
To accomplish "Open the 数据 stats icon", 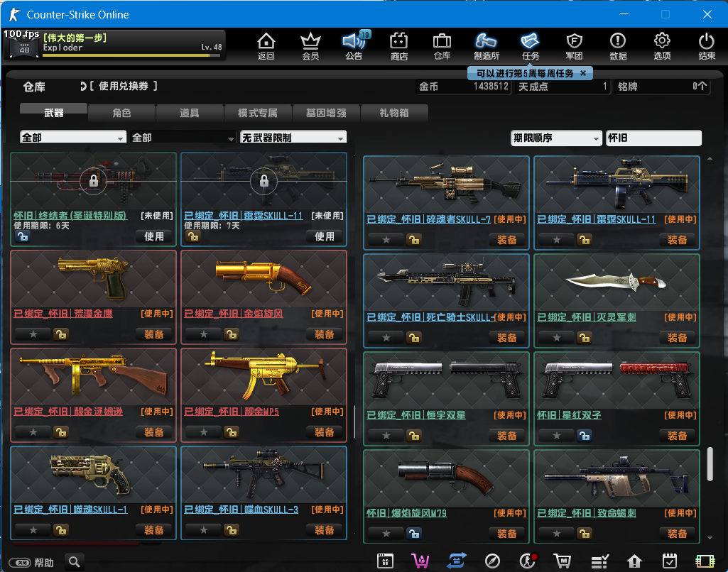I will point(618,46).
